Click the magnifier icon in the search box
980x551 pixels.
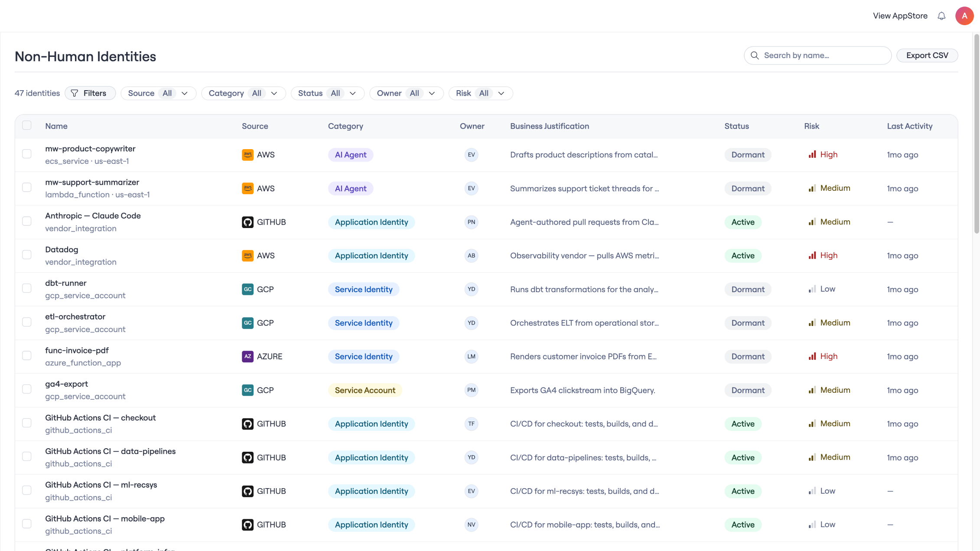click(755, 55)
